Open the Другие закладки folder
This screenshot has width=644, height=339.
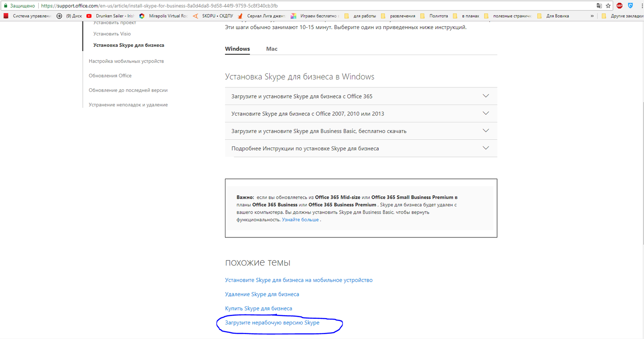(622, 16)
